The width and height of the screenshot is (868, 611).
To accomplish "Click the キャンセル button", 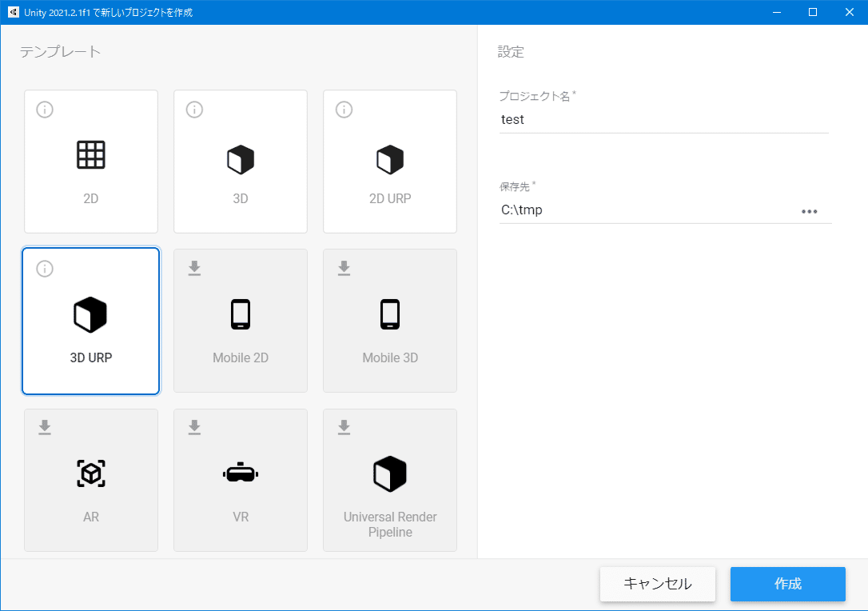I will (x=658, y=584).
